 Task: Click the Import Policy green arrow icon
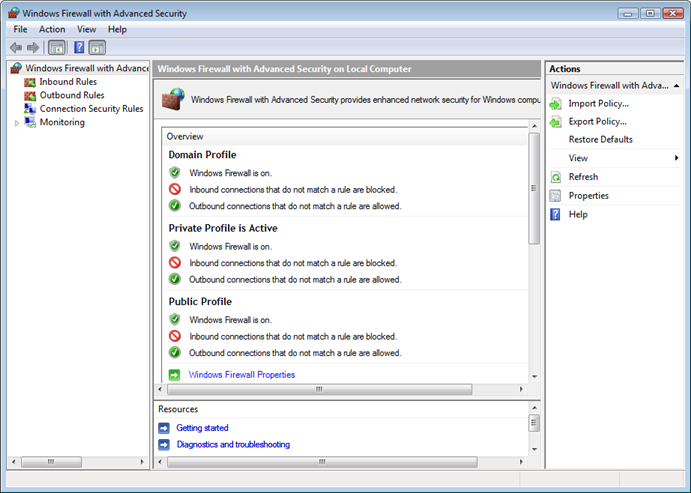pyautogui.click(x=556, y=104)
